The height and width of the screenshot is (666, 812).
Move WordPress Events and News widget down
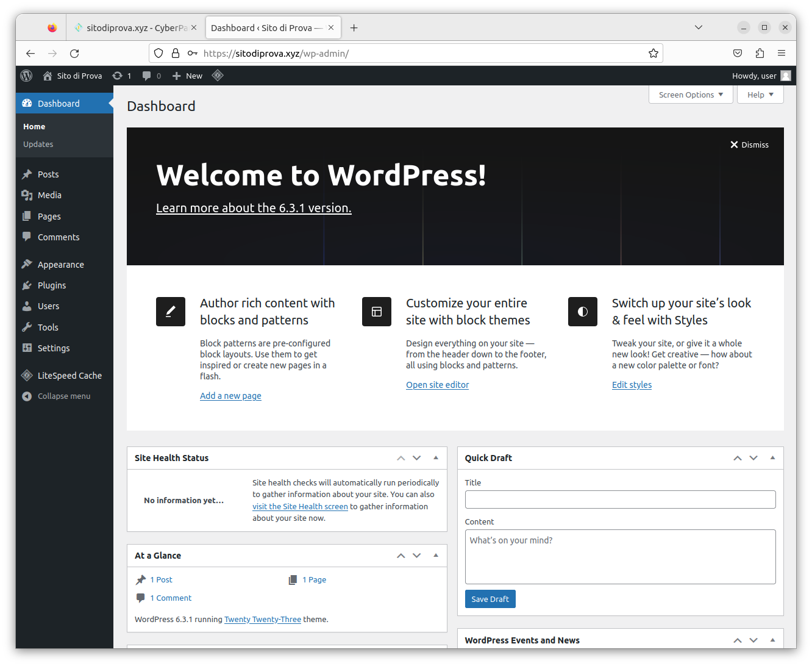pyautogui.click(x=753, y=640)
